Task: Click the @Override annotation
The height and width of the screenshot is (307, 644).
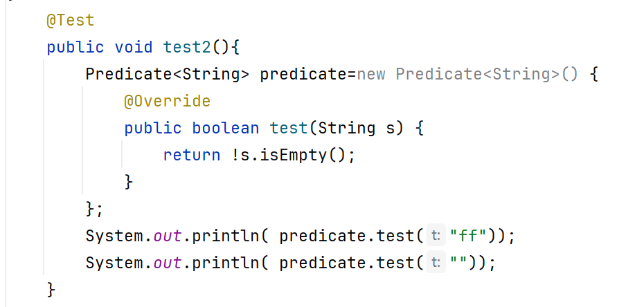Action: 167,101
